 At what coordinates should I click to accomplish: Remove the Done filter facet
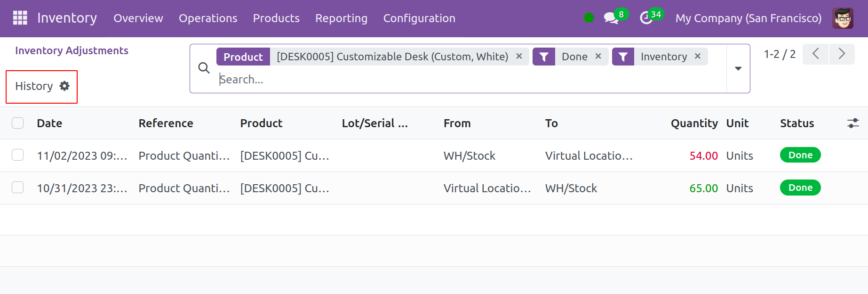[598, 57]
